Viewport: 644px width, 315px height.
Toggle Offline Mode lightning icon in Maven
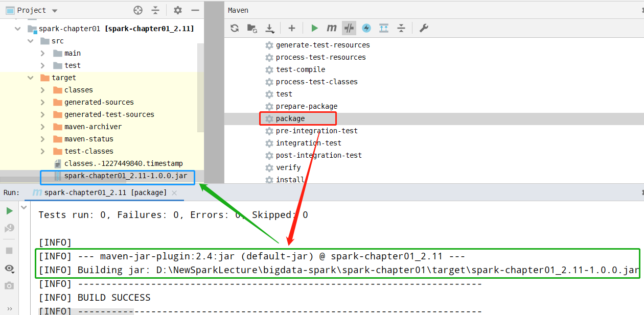coord(366,28)
